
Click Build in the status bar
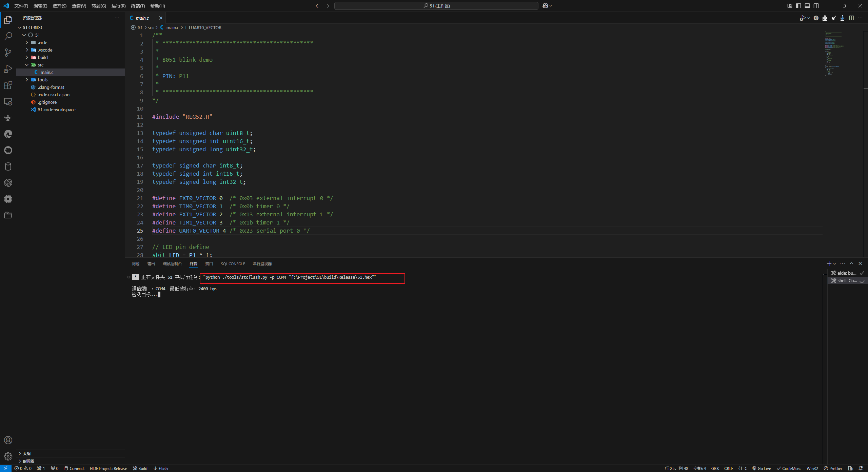[140, 468]
